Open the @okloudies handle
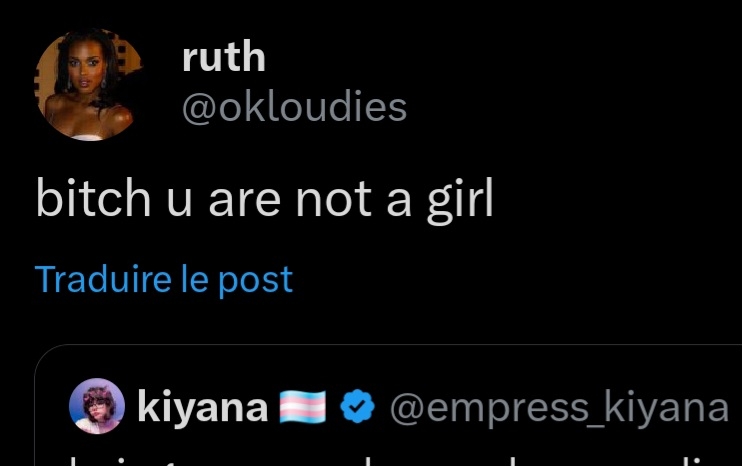The image size is (742, 466). pyautogui.click(x=294, y=106)
